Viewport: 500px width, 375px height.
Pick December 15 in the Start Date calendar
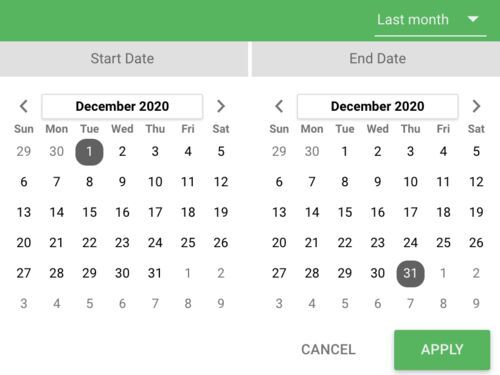89,212
